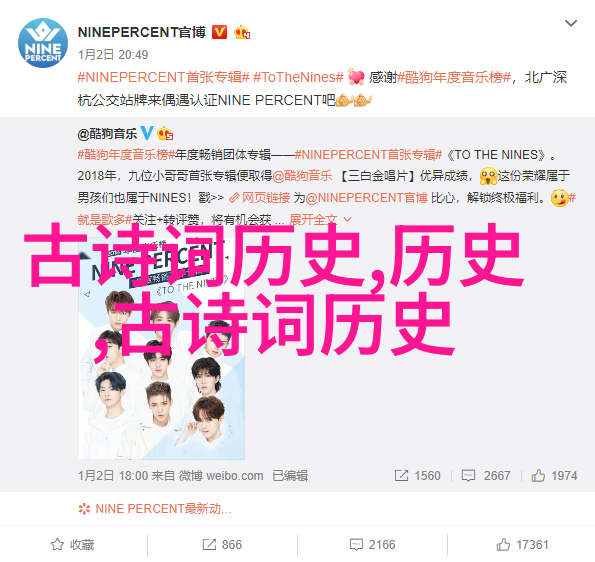Open the NINE PERCENT album poster thumbnail
The height and width of the screenshot is (562, 595).
[162, 350]
